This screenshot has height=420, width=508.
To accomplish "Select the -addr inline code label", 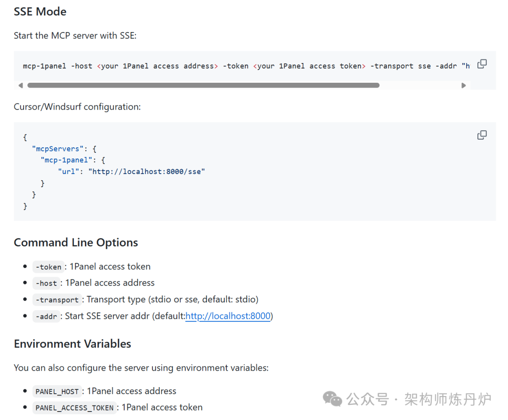I will click(x=46, y=317).
